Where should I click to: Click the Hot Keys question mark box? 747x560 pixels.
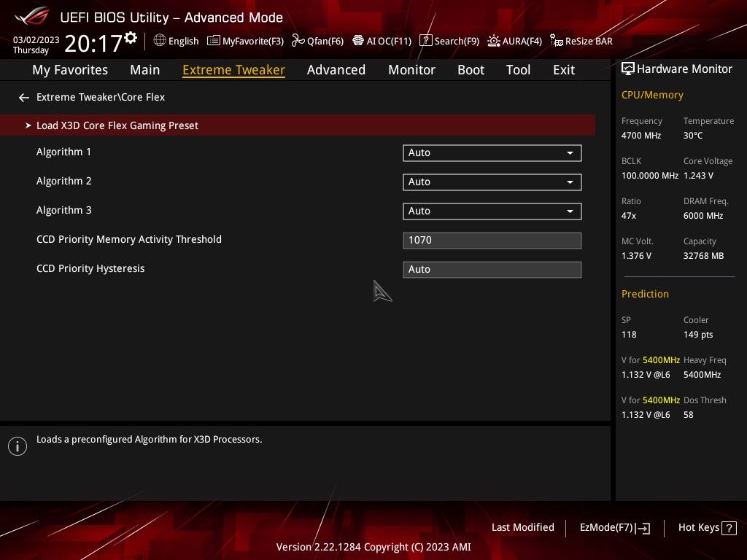(x=729, y=528)
